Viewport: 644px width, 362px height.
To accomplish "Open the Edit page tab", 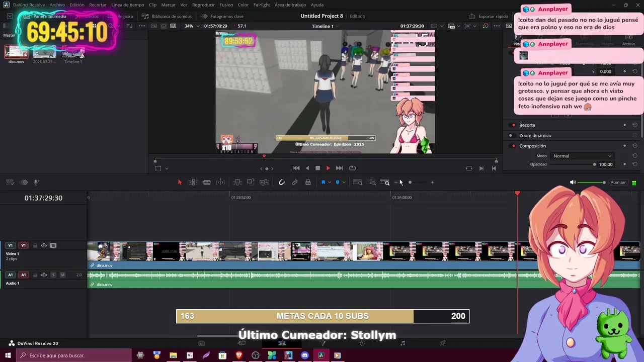I will pyautogui.click(x=282, y=343).
